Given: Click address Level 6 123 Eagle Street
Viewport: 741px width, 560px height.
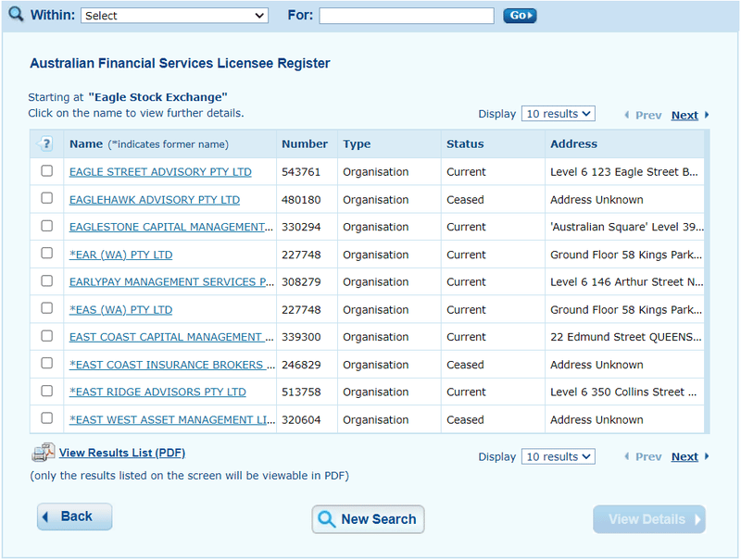Looking at the screenshot, I should coord(623,172).
